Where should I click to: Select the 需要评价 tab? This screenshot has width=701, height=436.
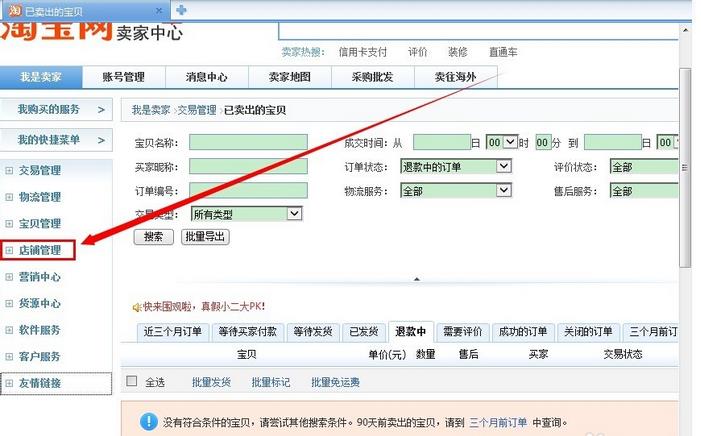(x=463, y=332)
